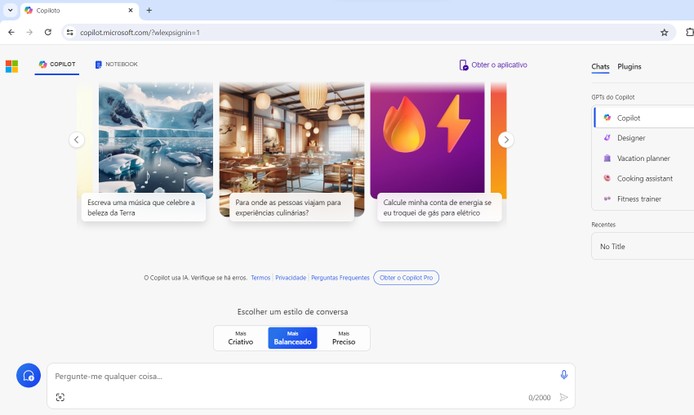Open the No Title recent chat
This screenshot has width=694, height=415.
pos(643,246)
